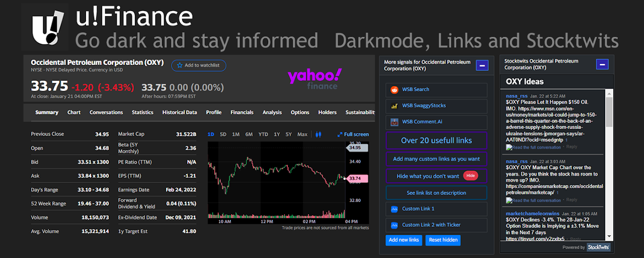The height and width of the screenshot is (258, 644).
Task: Open Full screen chart link
Action: point(352,135)
